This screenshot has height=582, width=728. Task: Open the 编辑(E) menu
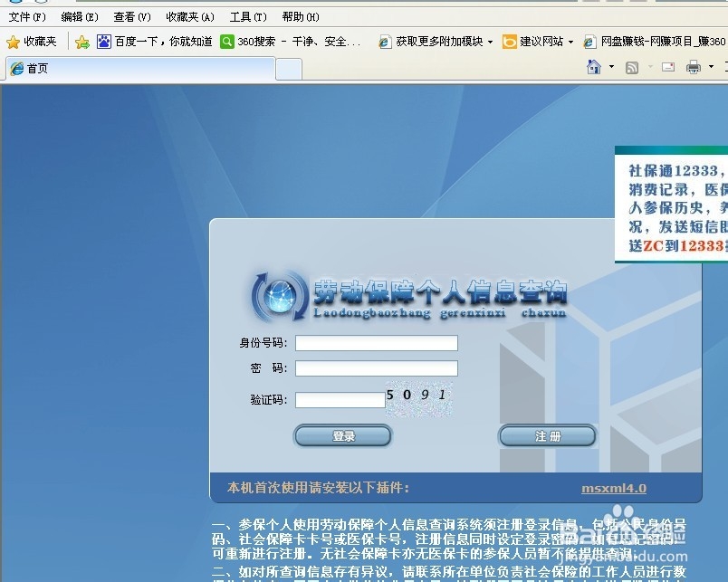(x=80, y=17)
